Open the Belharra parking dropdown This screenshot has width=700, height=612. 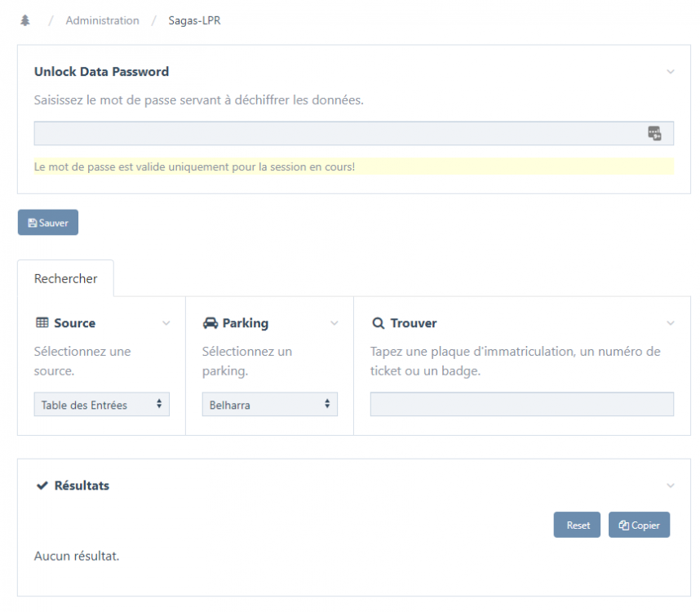pos(270,405)
